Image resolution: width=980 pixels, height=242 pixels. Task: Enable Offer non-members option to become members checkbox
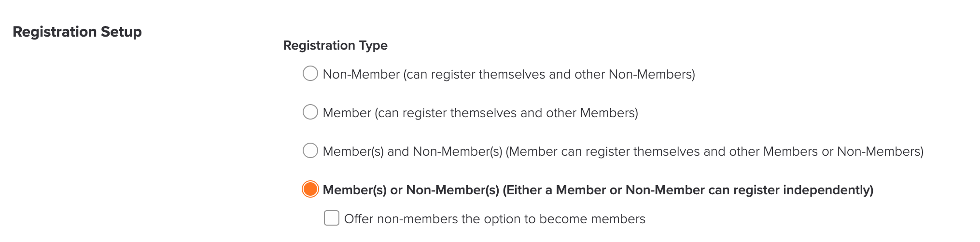click(332, 218)
